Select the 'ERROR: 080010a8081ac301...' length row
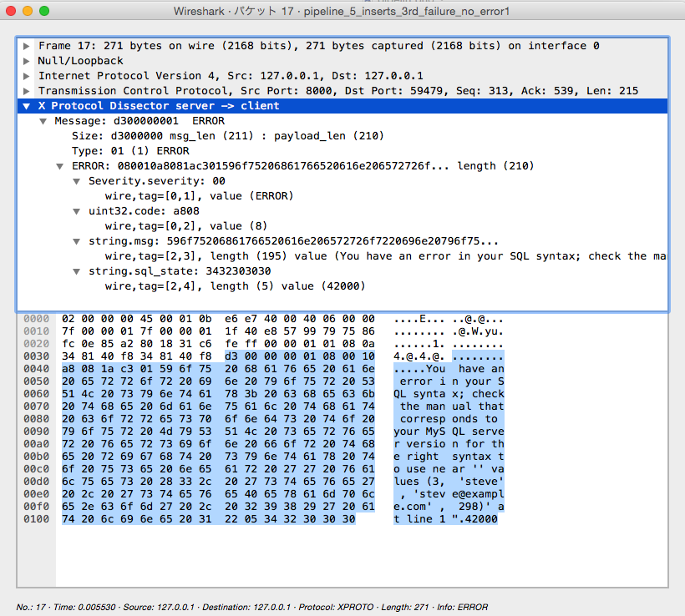Screen dimensions: 685x616 pos(342,166)
